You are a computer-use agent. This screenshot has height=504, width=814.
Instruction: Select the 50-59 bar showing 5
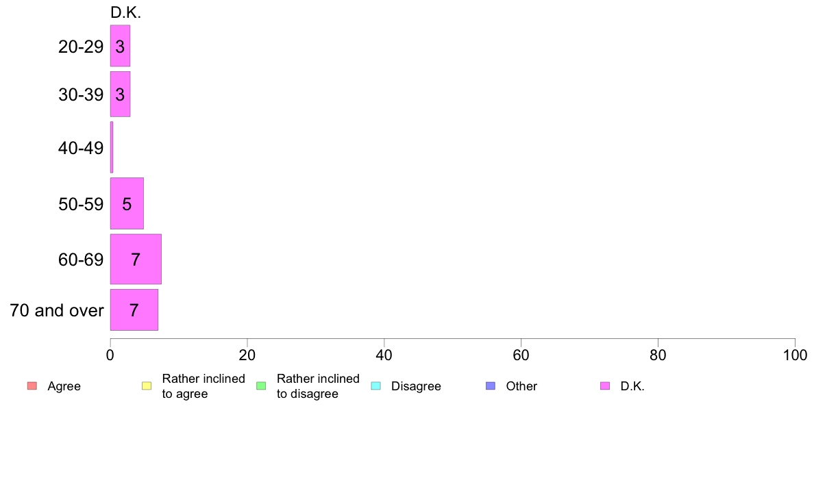[127, 203]
